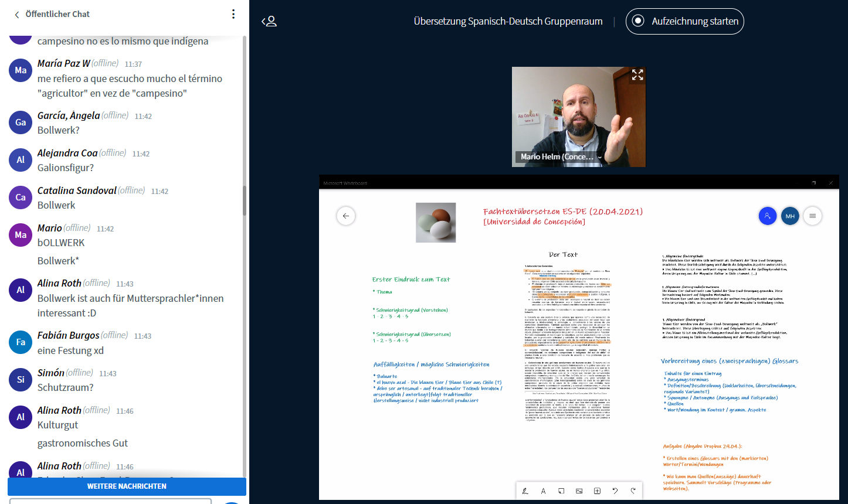Start the recording with Aufzeichnung starten
Screen dimensions: 848x504
[685, 22]
